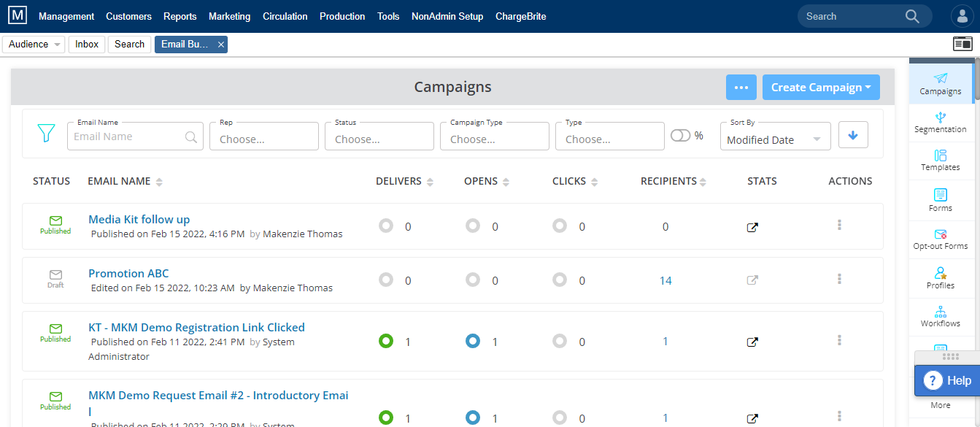Click the three-dots button beside Create Campaign

pos(741,88)
